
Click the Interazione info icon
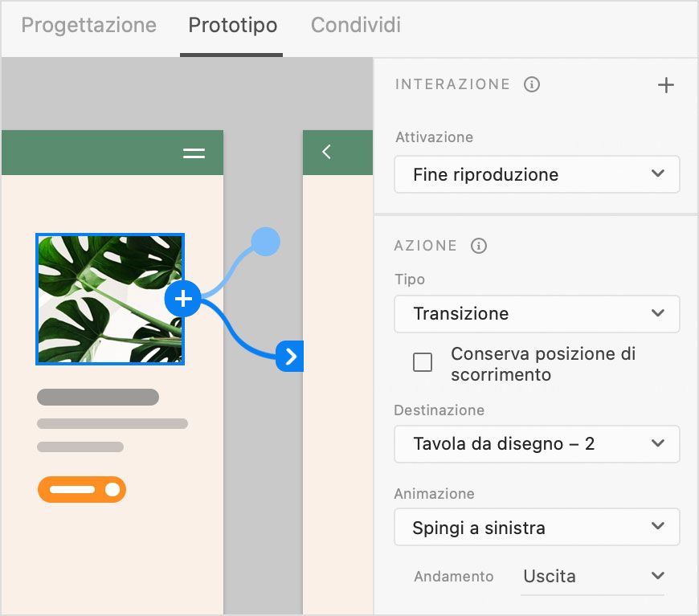point(532,84)
